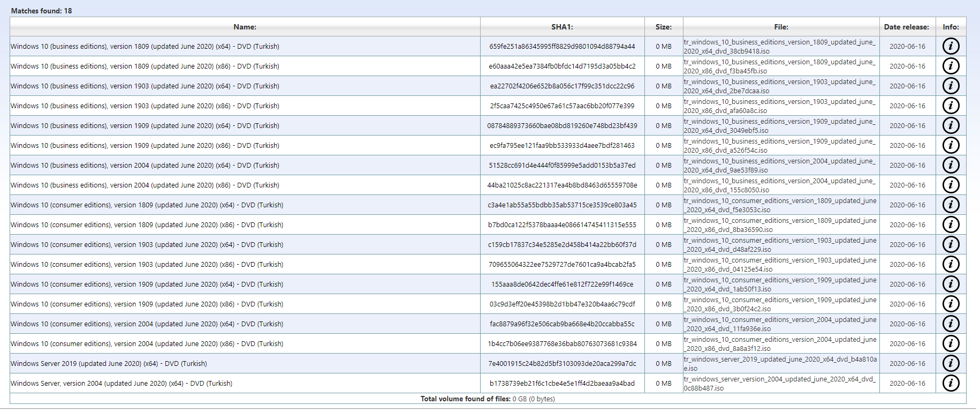
Task: Open info icon for business 2004 x64 row
Action: [x=951, y=165]
